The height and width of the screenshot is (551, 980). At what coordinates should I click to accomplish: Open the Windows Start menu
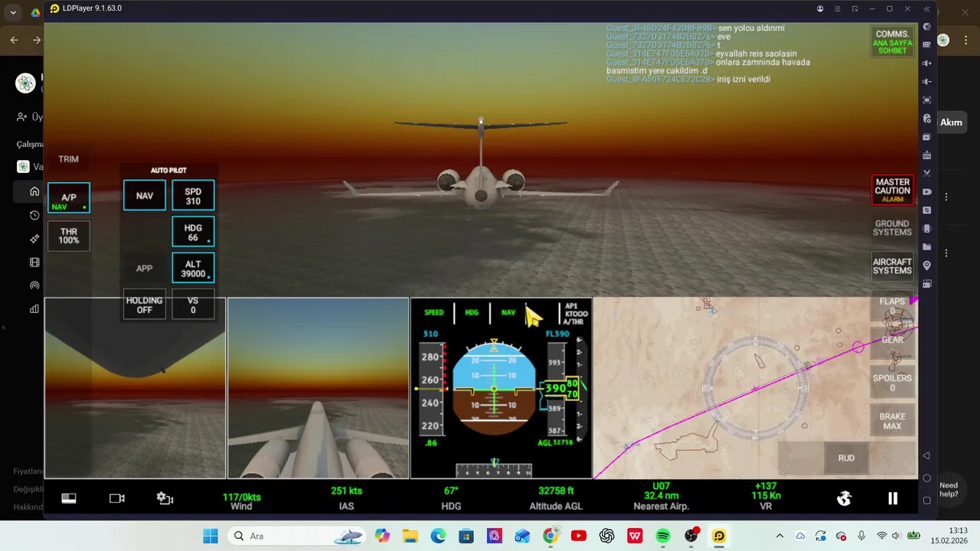(x=210, y=536)
